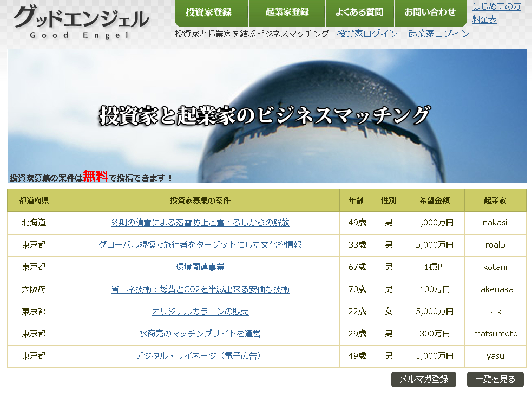Click entrepreneur name takenaka
This screenshot has height=395, width=532.
click(x=495, y=289)
